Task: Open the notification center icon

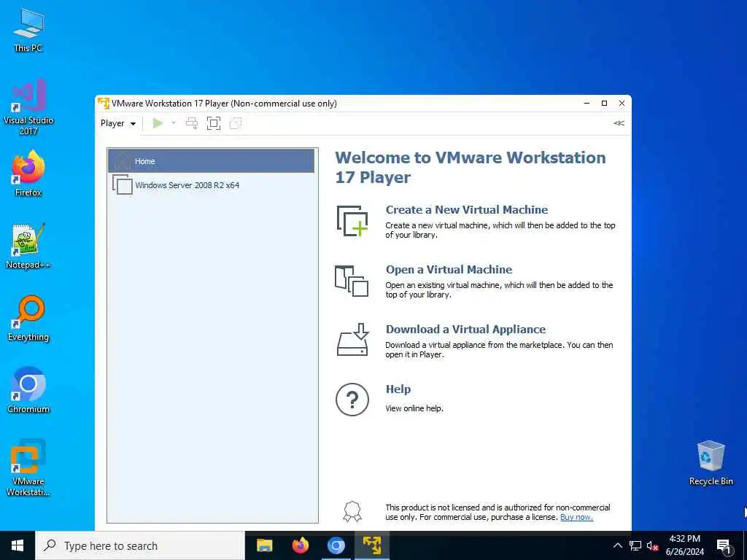Action: (x=724, y=546)
